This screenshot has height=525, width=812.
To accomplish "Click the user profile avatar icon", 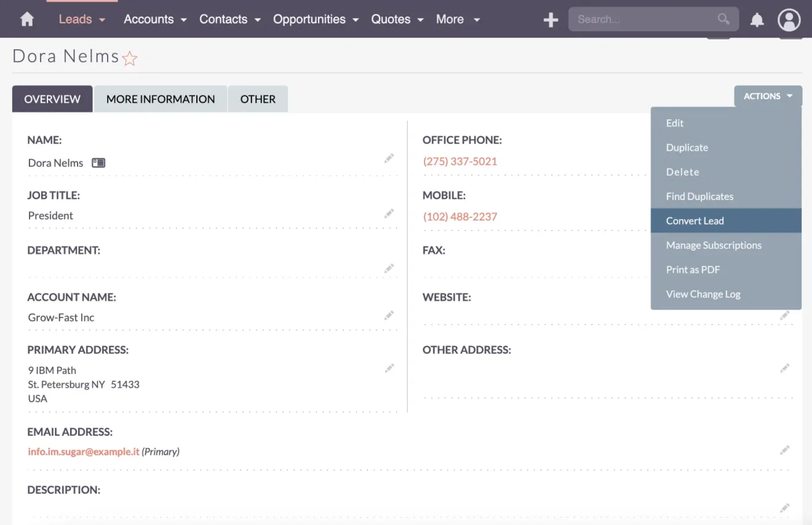I will pos(789,19).
